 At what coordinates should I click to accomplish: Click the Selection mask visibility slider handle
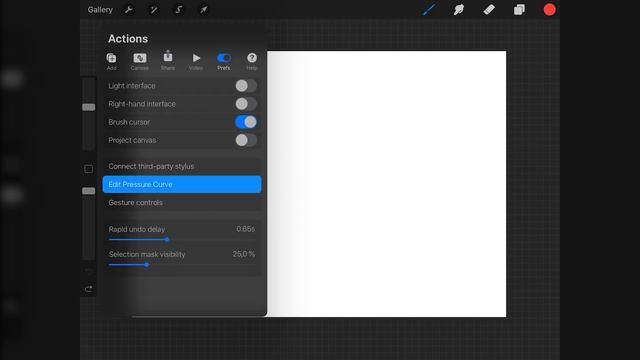[x=147, y=264]
